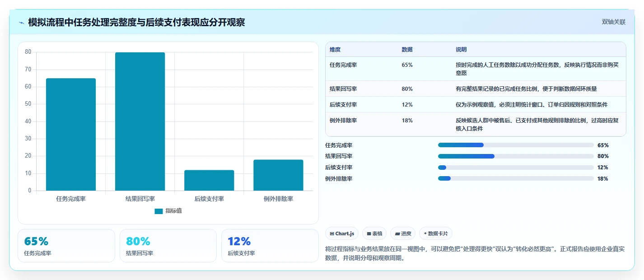Open the 65% 任务完成率 summary card
Viewport: 644px width, 280px height.
click(66, 246)
